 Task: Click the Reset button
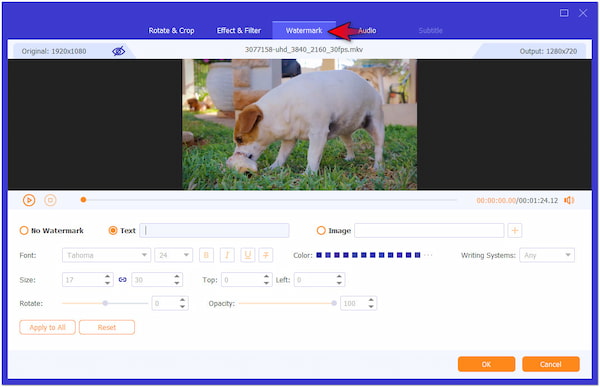click(107, 327)
